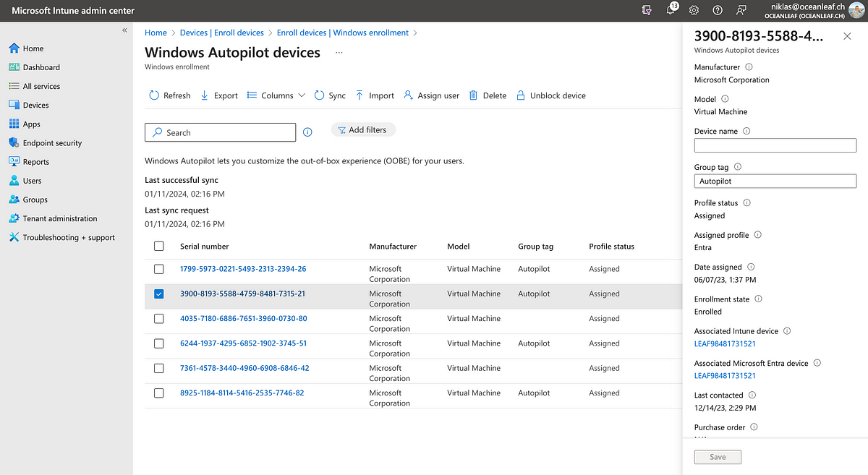Open Associated Intune device LEAF98481731521
This screenshot has height=475, width=868.
(x=725, y=344)
